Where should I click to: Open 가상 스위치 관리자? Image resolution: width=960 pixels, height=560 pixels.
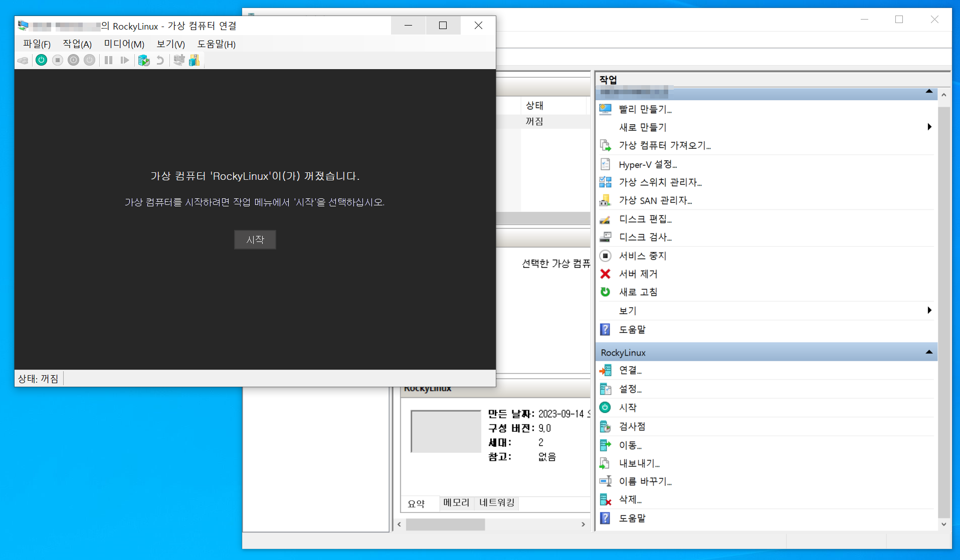(x=660, y=182)
